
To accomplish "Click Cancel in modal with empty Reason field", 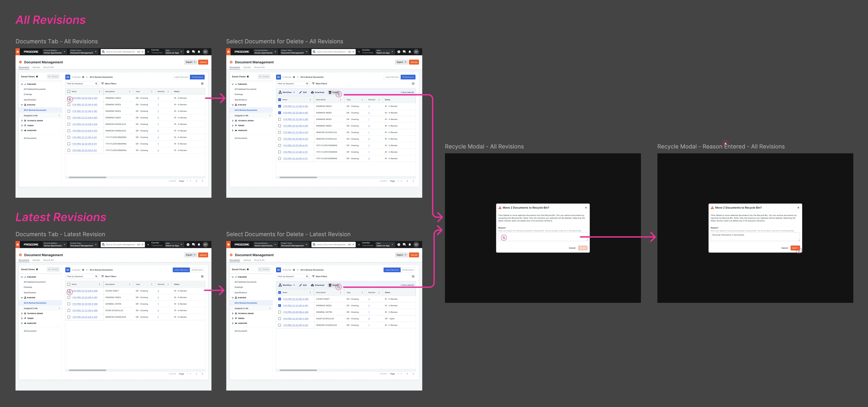I will (x=572, y=248).
